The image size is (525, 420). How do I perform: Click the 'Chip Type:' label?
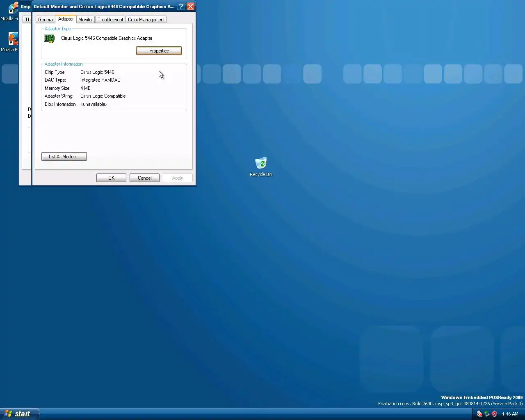(x=55, y=72)
